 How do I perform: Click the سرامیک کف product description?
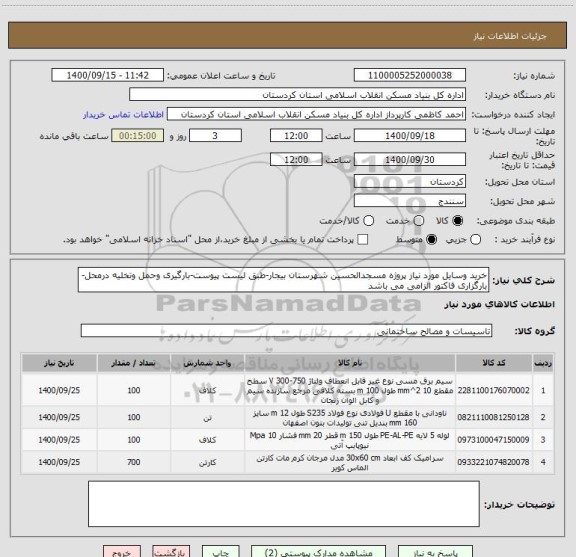(x=350, y=463)
